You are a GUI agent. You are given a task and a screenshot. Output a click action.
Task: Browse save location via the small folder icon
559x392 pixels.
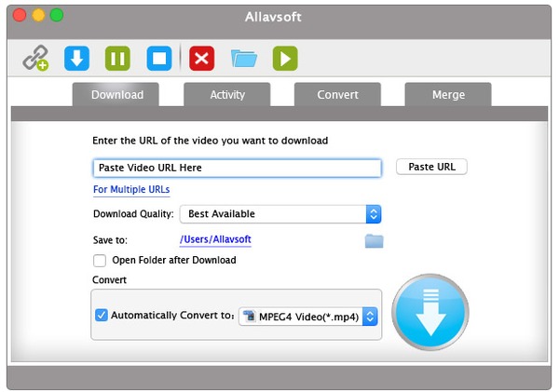click(x=374, y=241)
